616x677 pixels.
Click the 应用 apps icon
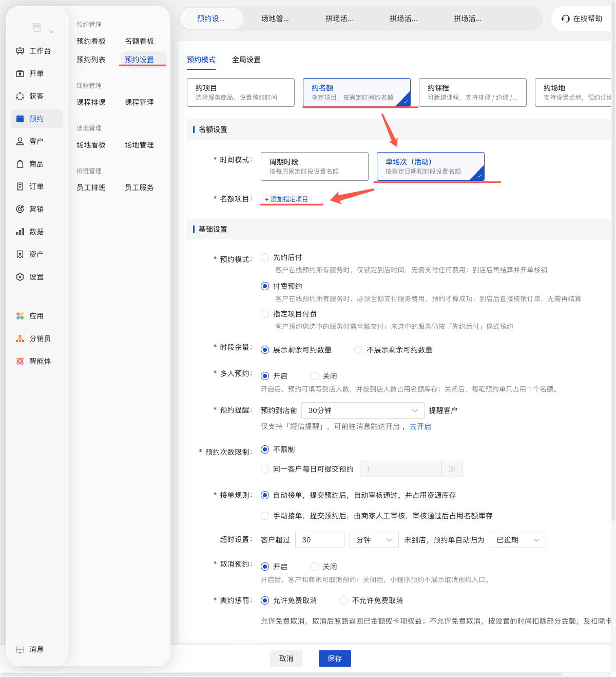(20, 316)
